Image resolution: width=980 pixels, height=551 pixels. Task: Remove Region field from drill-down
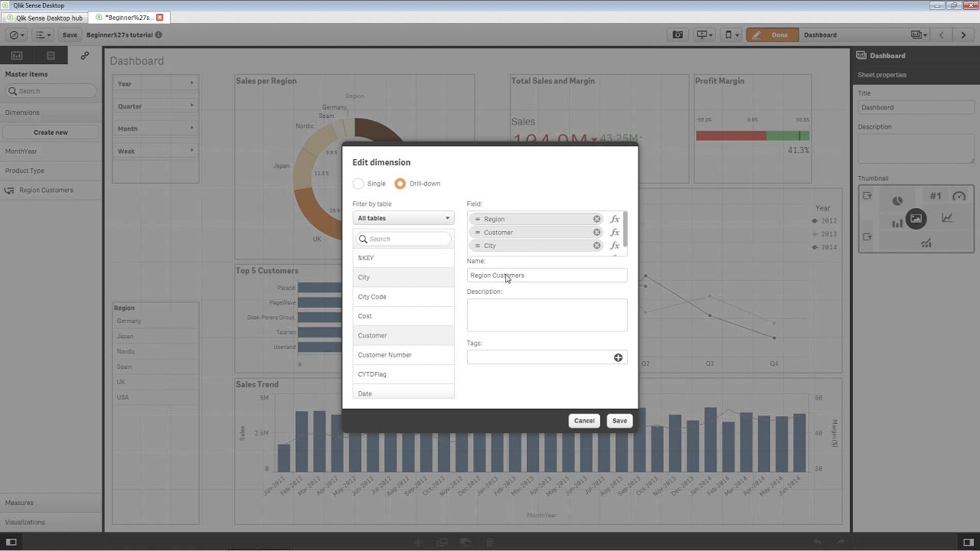click(x=596, y=219)
